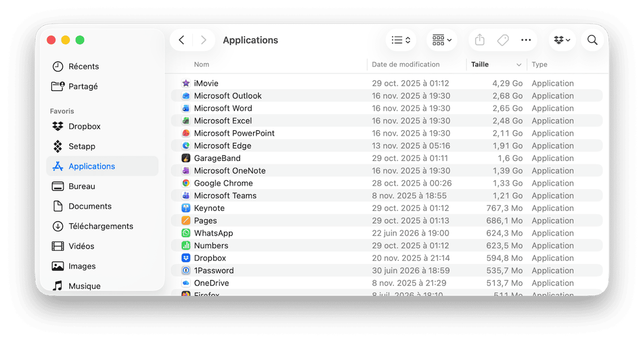The width and height of the screenshot is (644, 342).
Task: Select the GarageBand name text
Action: [x=217, y=158]
